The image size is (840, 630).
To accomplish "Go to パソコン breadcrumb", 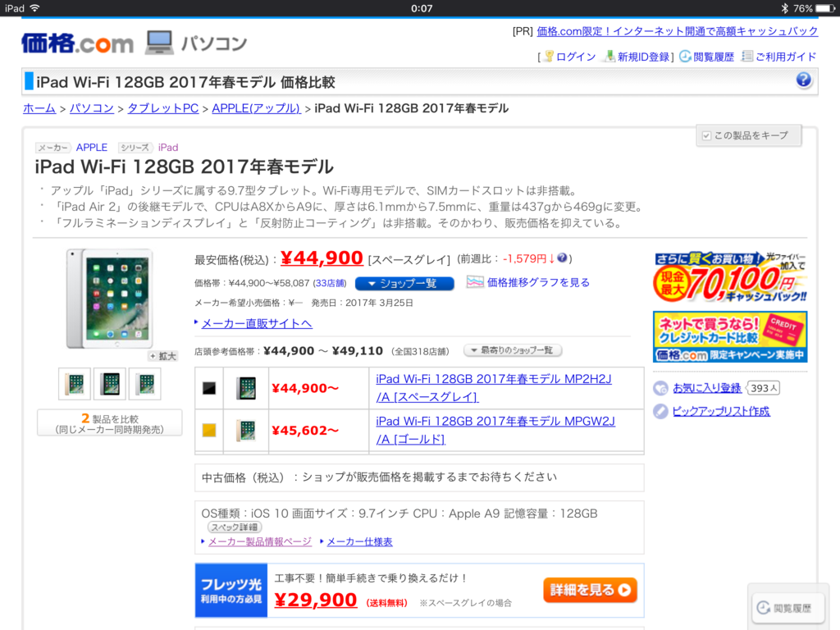I will [x=92, y=108].
